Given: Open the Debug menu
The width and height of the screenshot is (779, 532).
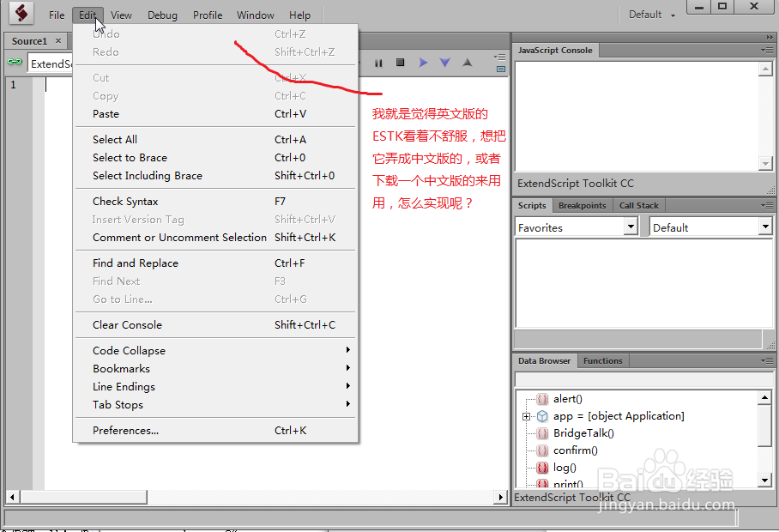Looking at the screenshot, I should 162,15.
